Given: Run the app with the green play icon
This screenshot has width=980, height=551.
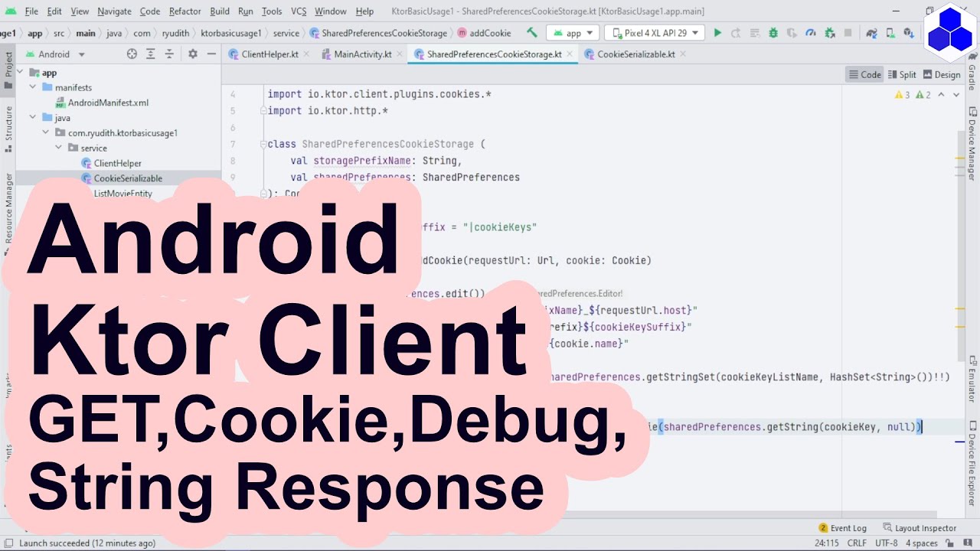Looking at the screenshot, I should pyautogui.click(x=717, y=33).
